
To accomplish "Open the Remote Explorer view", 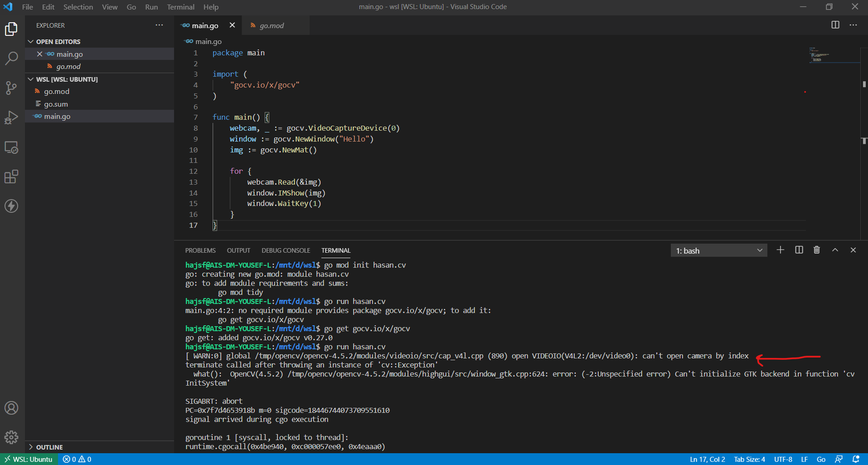I will tap(11, 147).
